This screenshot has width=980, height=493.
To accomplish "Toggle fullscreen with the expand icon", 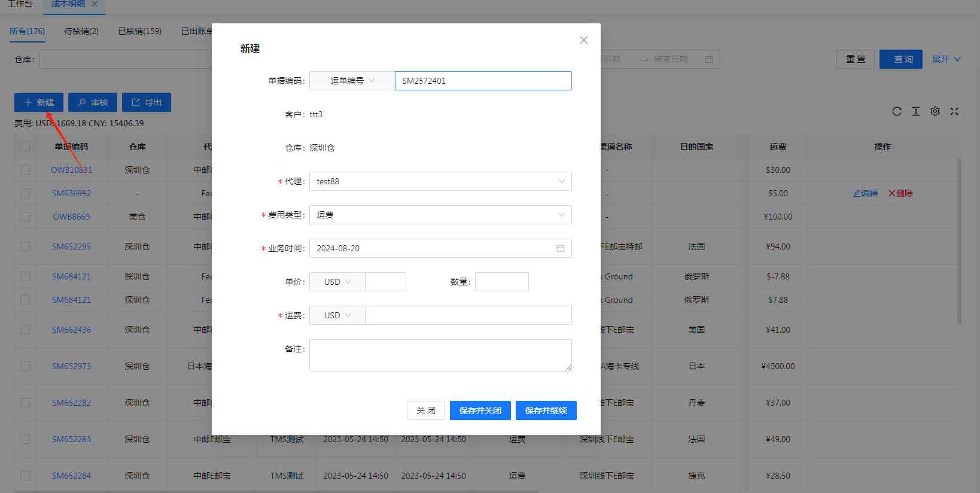I will [954, 111].
